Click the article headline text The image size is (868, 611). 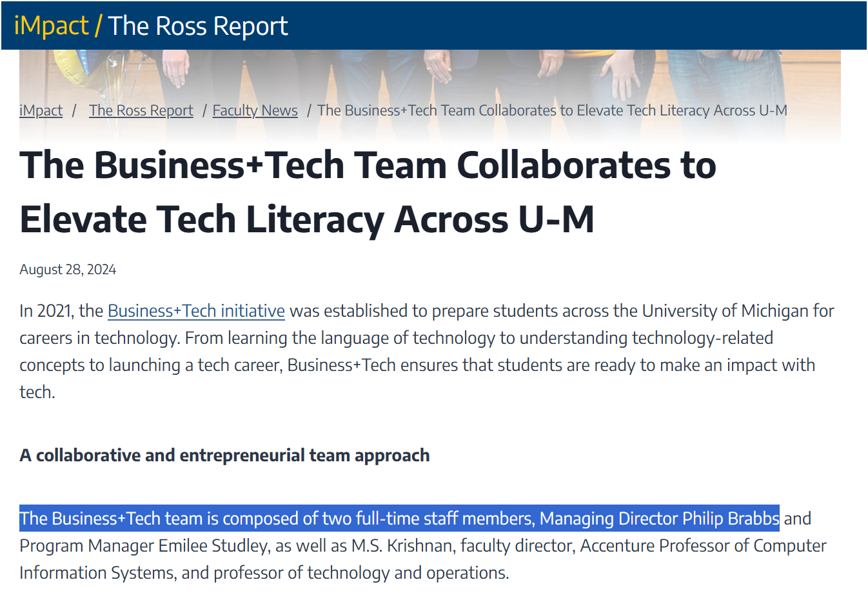point(368,192)
